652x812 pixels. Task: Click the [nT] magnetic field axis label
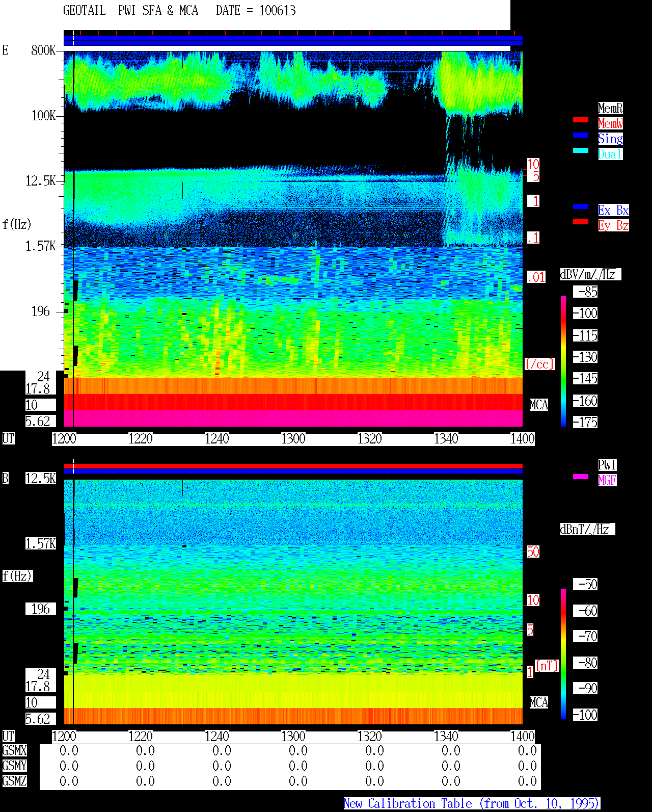547,666
